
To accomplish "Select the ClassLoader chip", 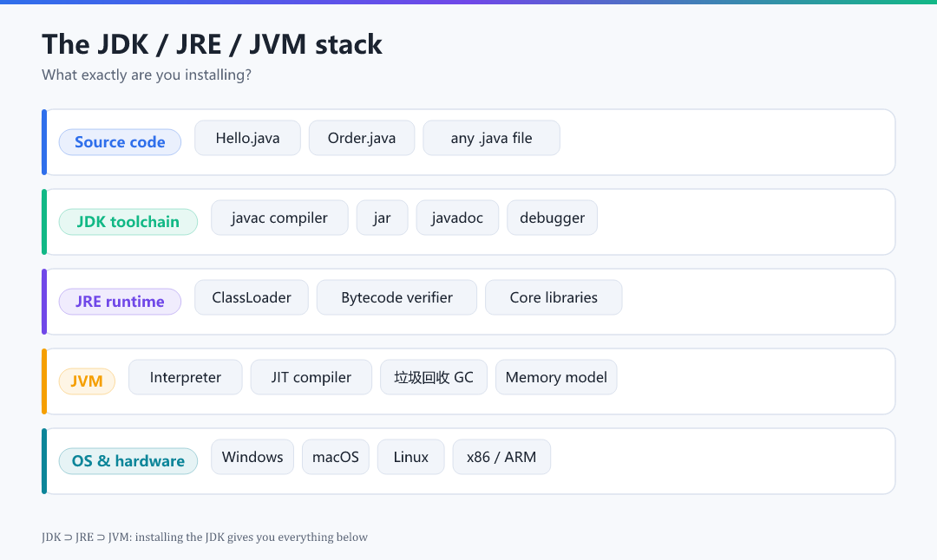I will point(252,297).
